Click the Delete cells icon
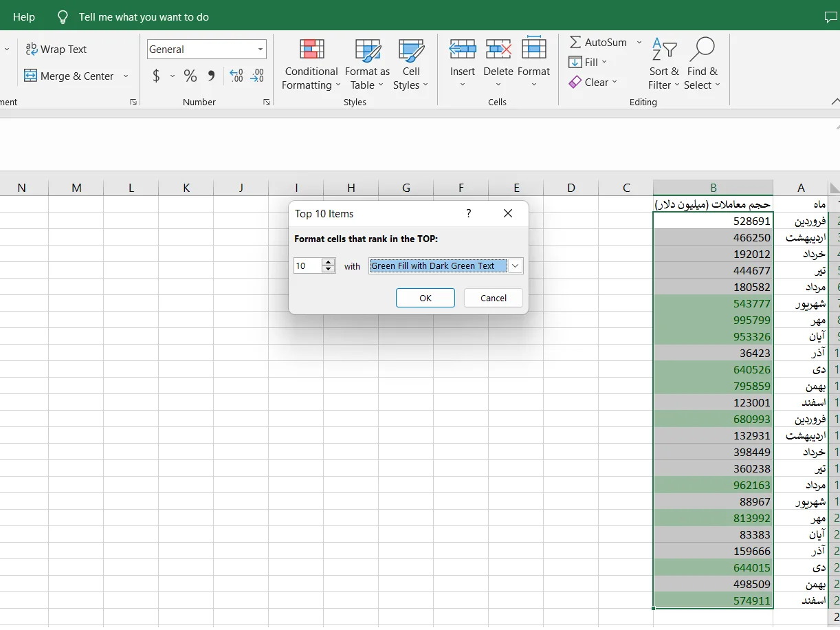The image size is (840, 630). (x=498, y=50)
